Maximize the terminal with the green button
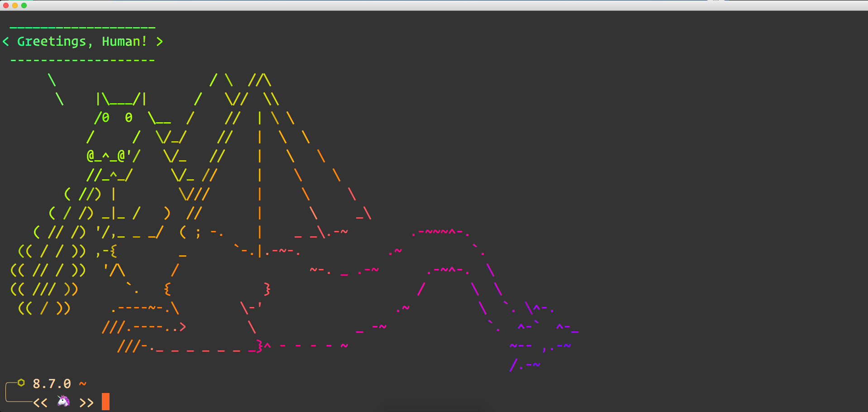Viewport: 868px width, 412px height. click(24, 5)
